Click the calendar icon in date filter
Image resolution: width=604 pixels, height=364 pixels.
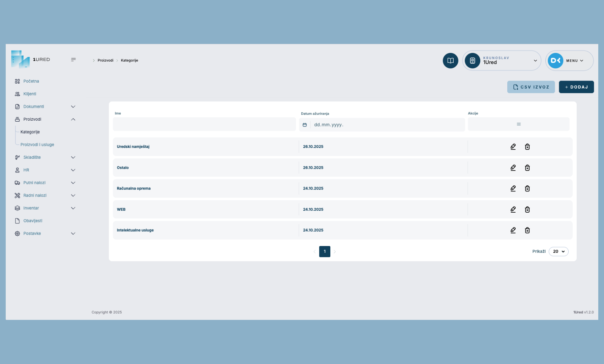pyautogui.click(x=305, y=125)
